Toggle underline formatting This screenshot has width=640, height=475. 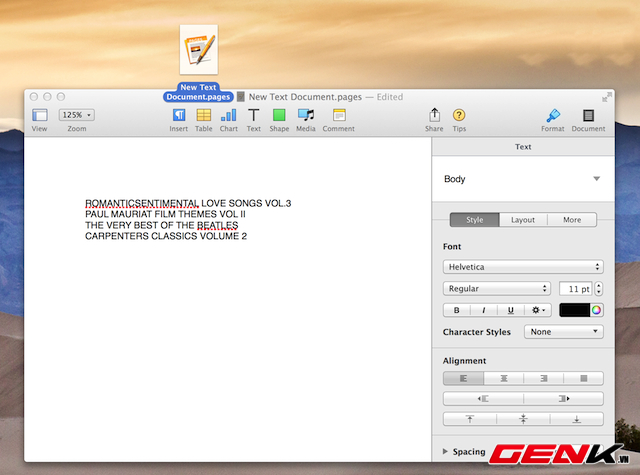[x=511, y=310]
